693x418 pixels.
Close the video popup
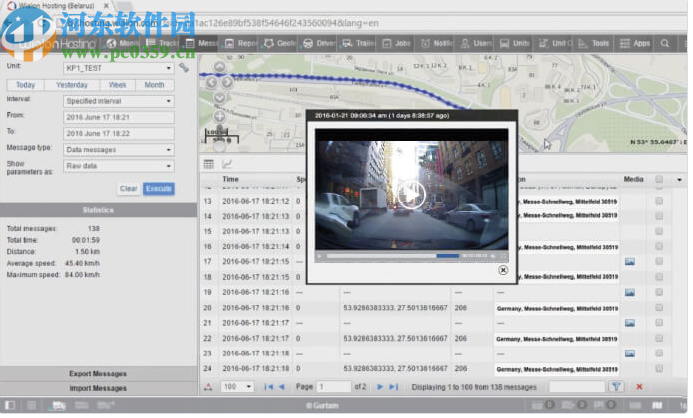(503, 270)
